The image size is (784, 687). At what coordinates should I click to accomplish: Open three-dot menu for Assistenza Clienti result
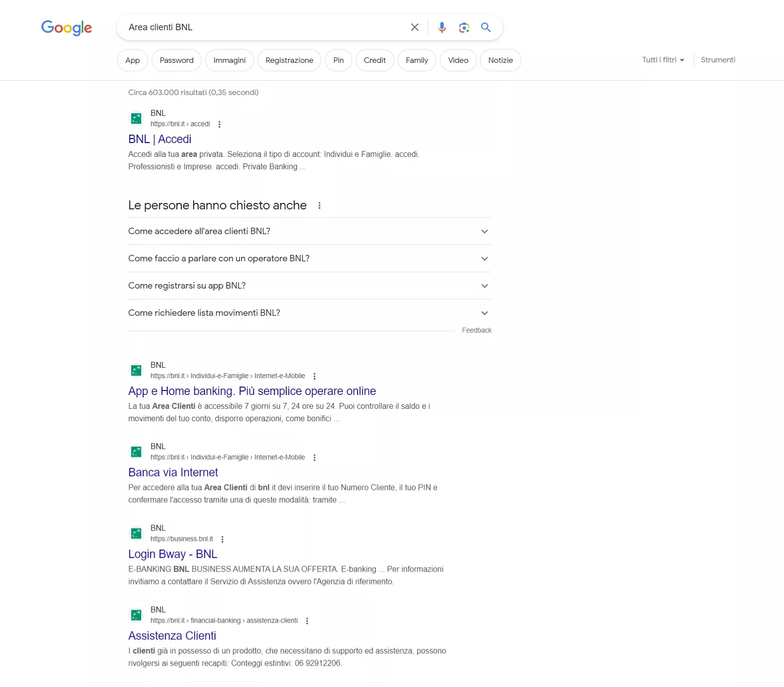pos(307,621)
